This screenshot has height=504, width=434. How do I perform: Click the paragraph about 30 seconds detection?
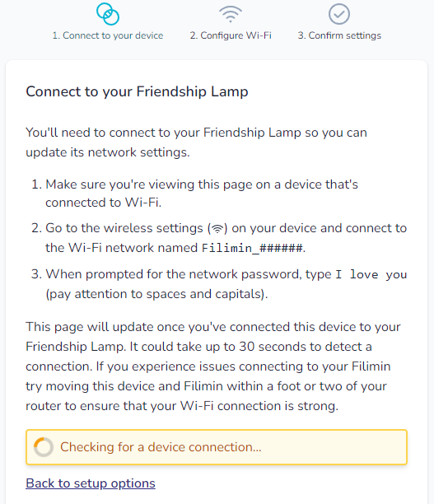point(213,366)
